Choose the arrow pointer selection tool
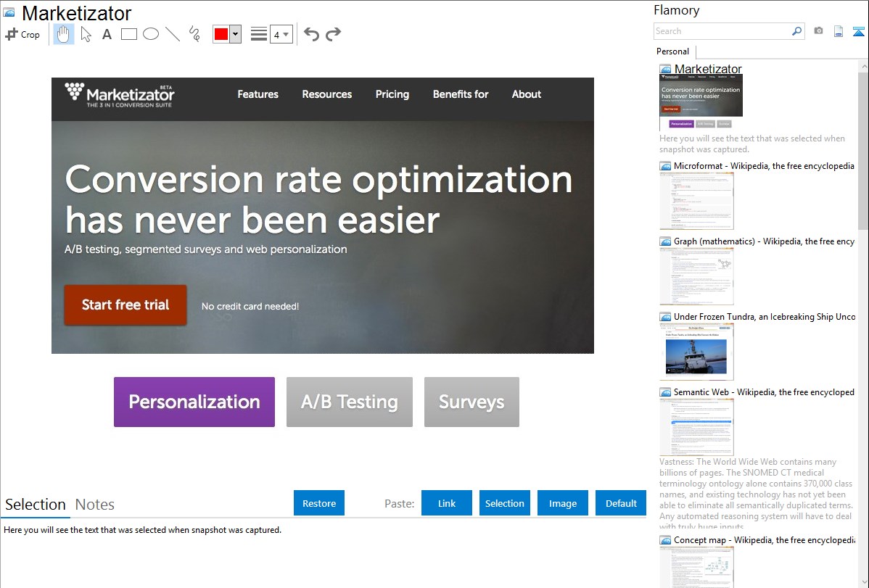Screen dimensions: 869x588 (x=86, y=34)
